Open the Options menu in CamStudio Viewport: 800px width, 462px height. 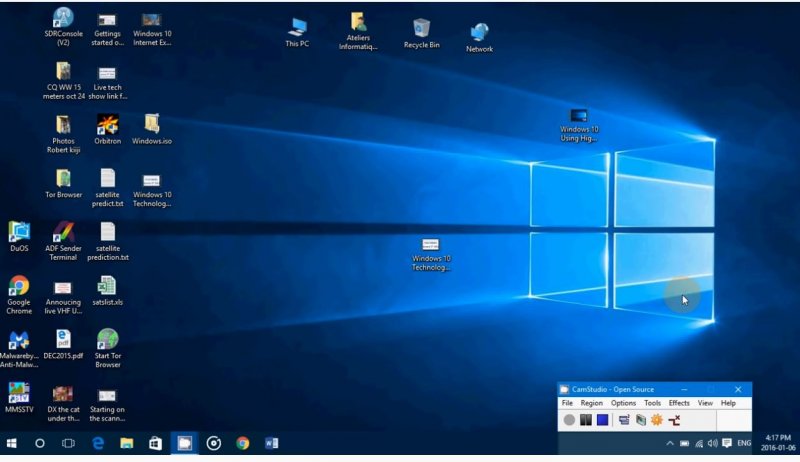tap(623, 403)
